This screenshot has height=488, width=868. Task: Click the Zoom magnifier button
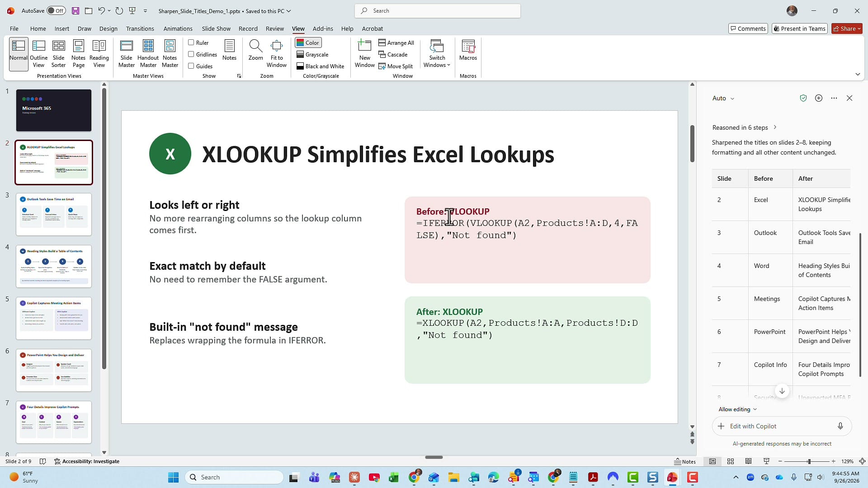pyautogui.click(x=255, y=50)
